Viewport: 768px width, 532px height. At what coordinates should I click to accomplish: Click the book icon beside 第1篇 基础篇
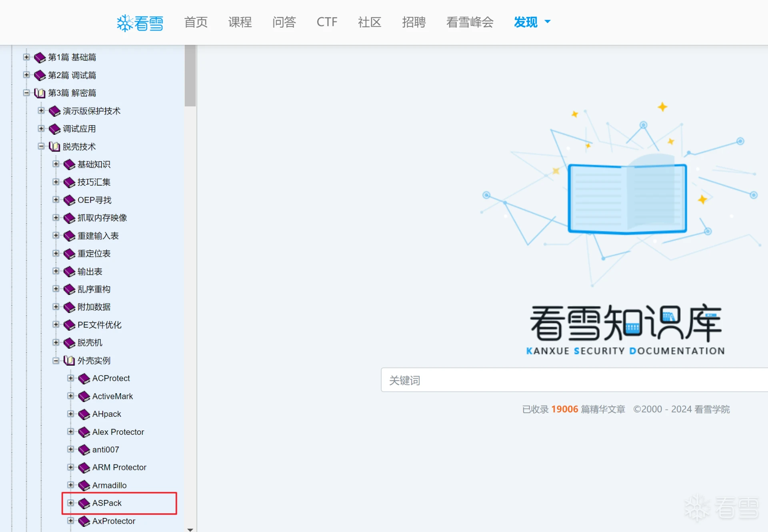point(40,58)
